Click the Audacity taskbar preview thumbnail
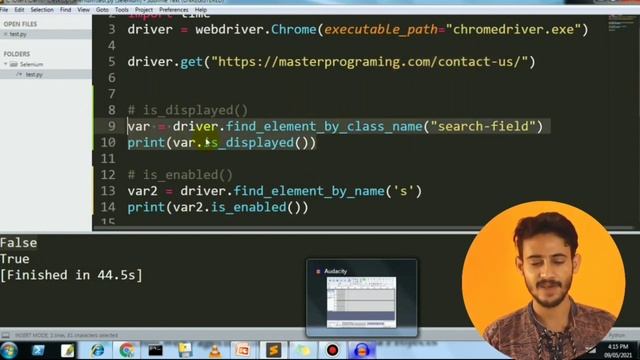Image resolution: width=640 pixels, height=360 pixels. [x=361, y=302]
